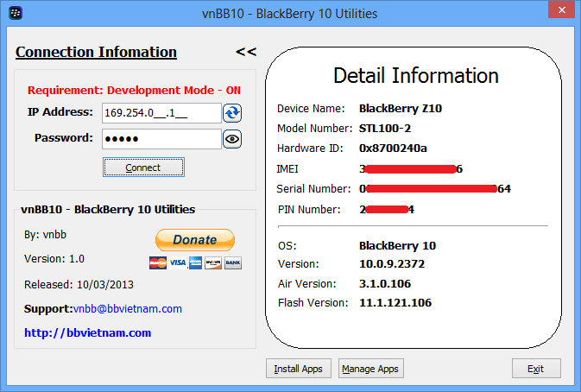
Task: Click the Donate button
Action: 195,240
